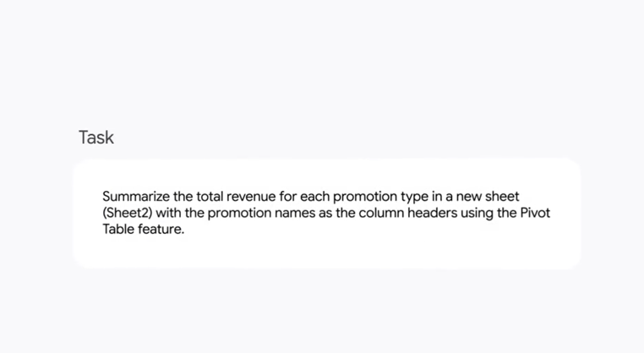
Task: Click the "Task" heading
Action: tap(96, 137)
